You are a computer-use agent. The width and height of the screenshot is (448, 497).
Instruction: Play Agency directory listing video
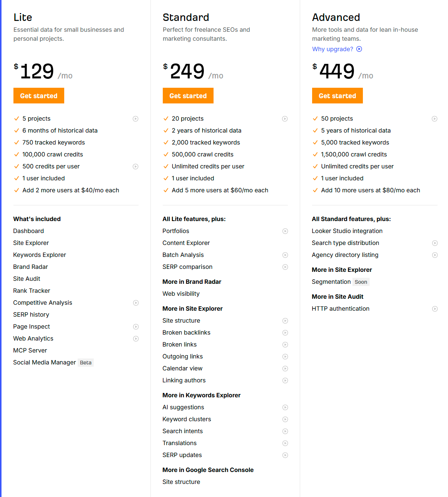click(435, 255)
